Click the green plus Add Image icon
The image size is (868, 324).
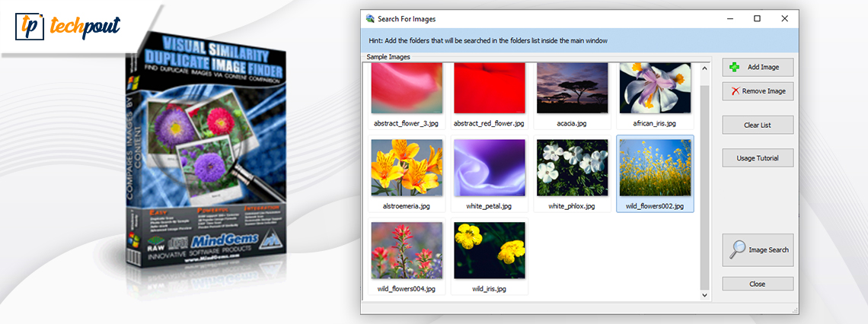tap(734, 67)
